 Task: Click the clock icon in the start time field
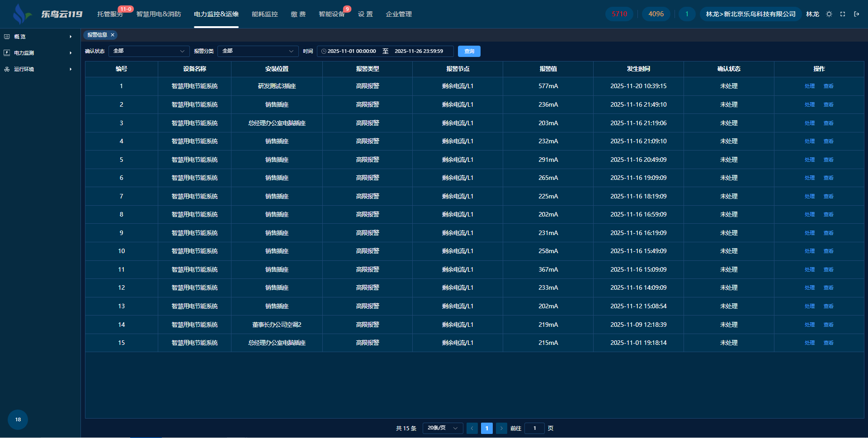(324, 52)
